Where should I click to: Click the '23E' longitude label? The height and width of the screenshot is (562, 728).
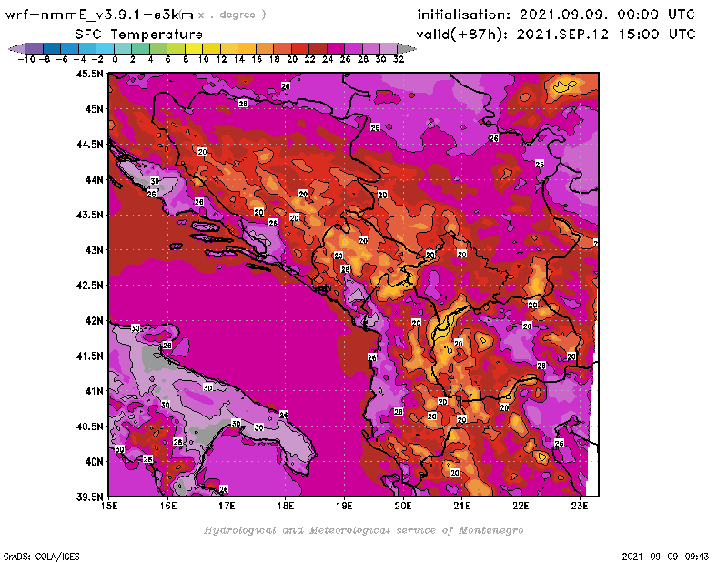click(580, 506)
